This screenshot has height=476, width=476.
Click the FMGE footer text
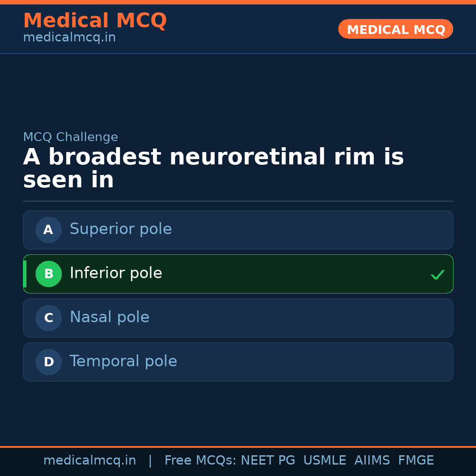tap(416, 461)
